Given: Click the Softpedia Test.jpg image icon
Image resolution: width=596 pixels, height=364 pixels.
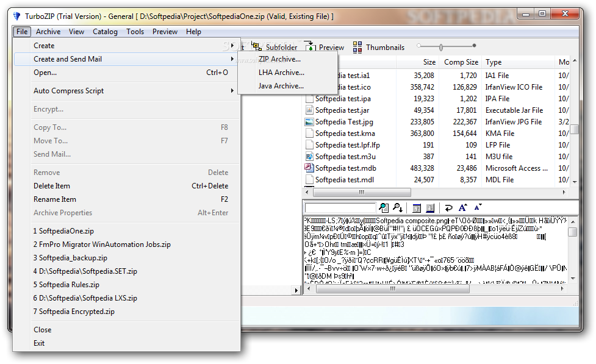Looking at the screenshot, I should tap(309, 122).
